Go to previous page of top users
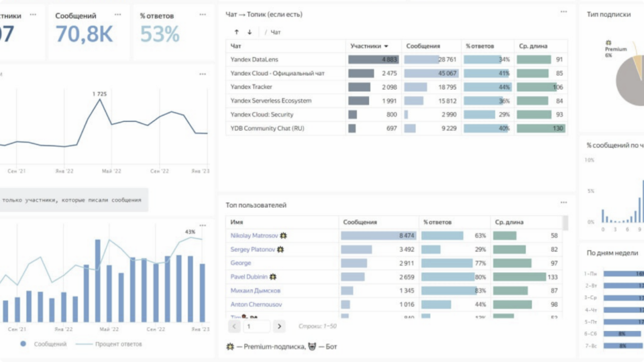Screen dimensions: 644x362 (x=234, y=326)
